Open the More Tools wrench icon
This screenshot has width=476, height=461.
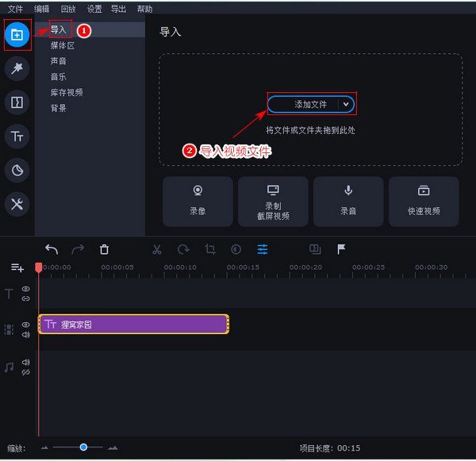coord(17,204)
